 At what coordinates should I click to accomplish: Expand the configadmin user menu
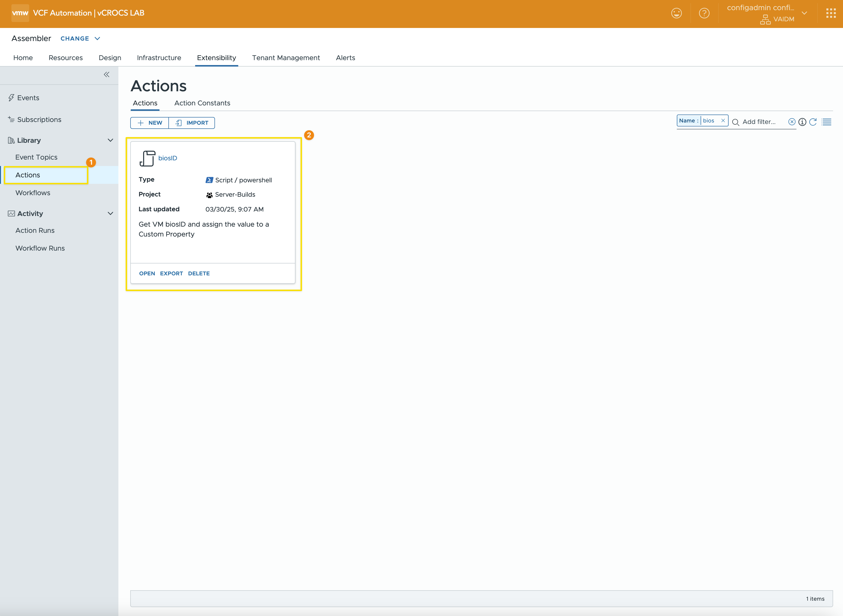click(x=804, y=13)
